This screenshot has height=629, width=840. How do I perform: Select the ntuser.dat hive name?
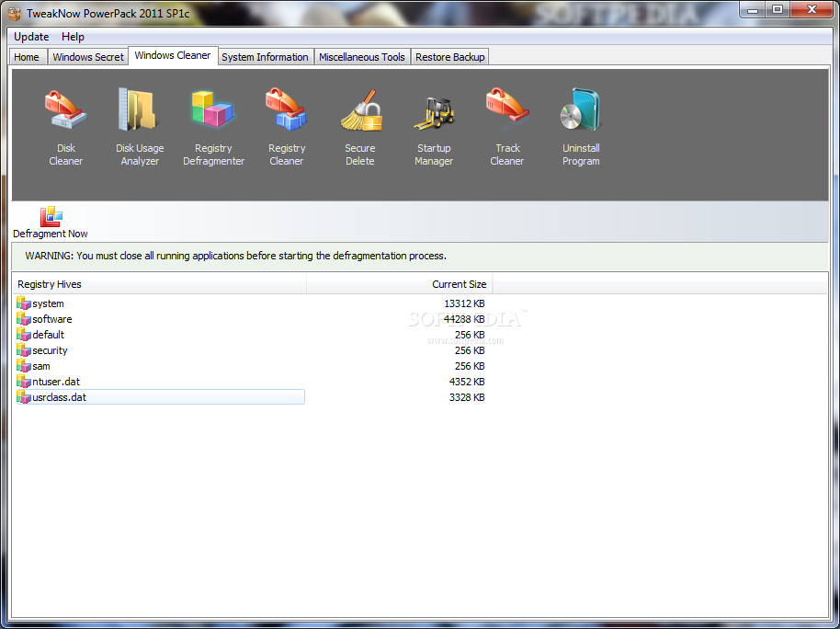pos(56,382)
